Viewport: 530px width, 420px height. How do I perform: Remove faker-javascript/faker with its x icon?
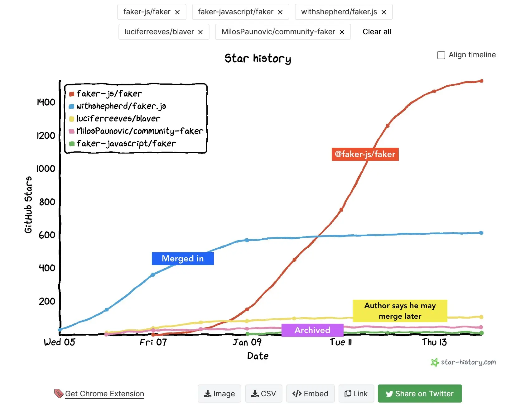point(280,12)
